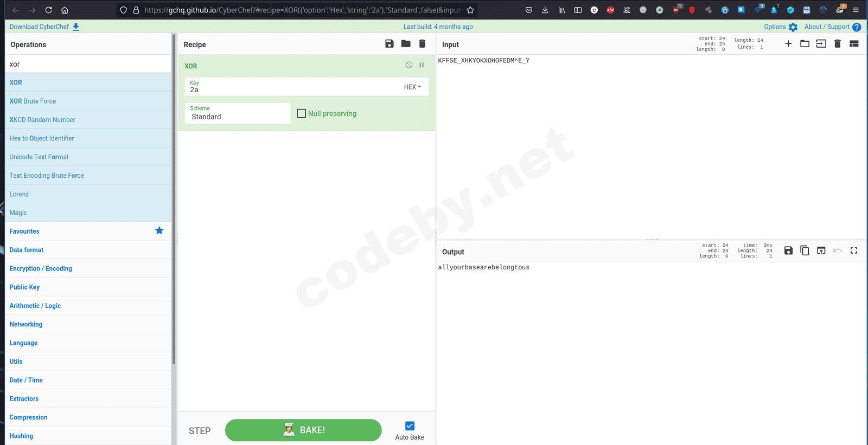Open the Firefox hamburger menu
This screenshot has width=868, height=445.
(x=856, y=10)
